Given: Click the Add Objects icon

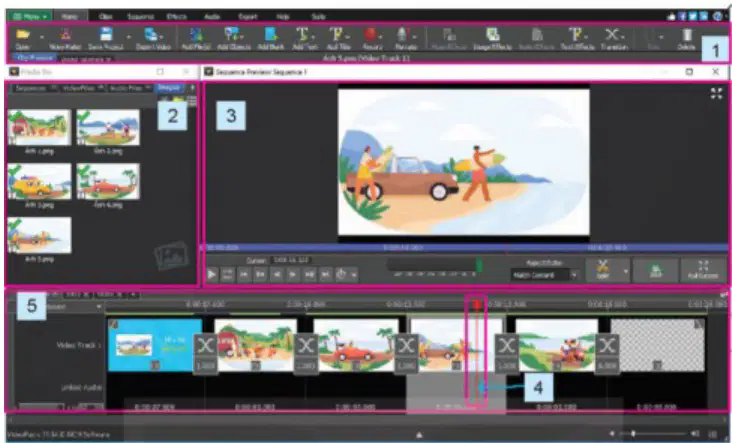Looking at the screenshot, I should click(232, 35).
